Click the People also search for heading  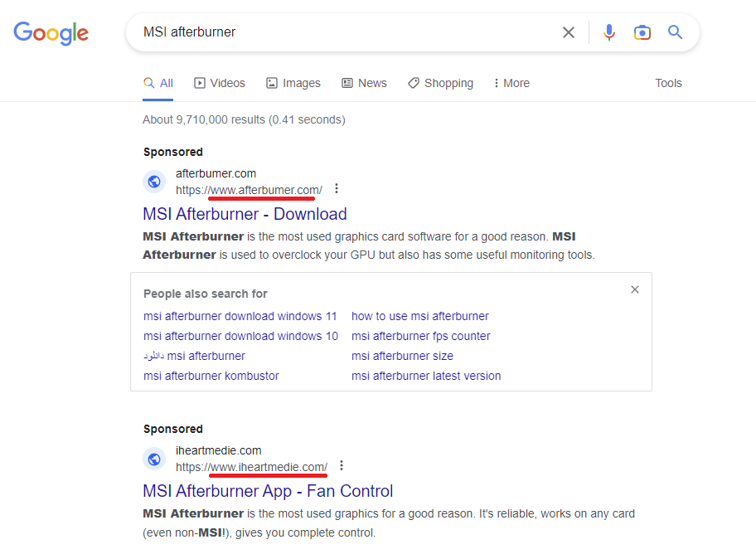(x=206, y=294)
